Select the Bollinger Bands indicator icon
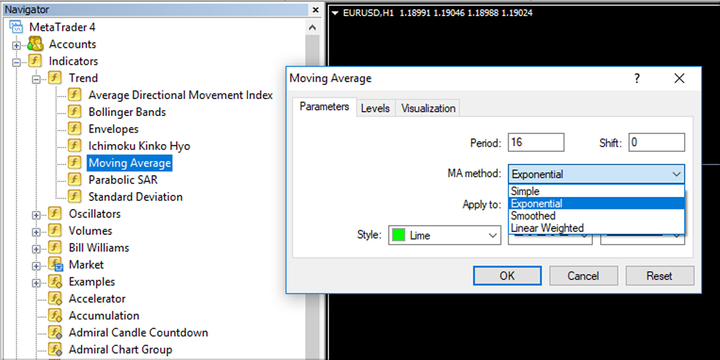The width and height of the screenshot is (720, 360). 74,112
